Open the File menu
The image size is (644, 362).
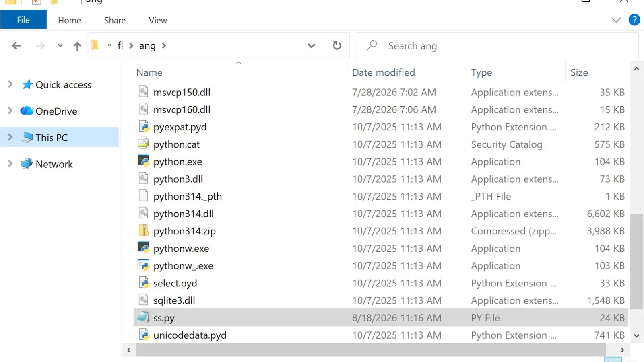pos(23,20)
